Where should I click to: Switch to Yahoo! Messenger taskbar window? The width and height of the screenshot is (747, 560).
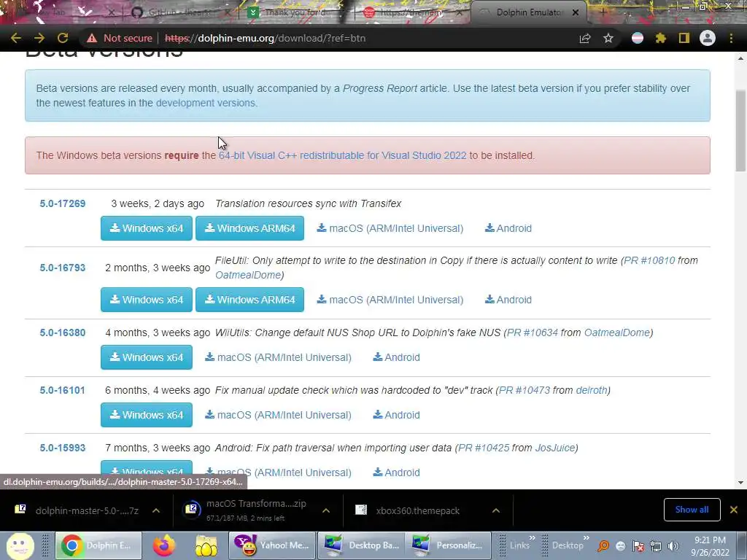click(x=272, y=545)
